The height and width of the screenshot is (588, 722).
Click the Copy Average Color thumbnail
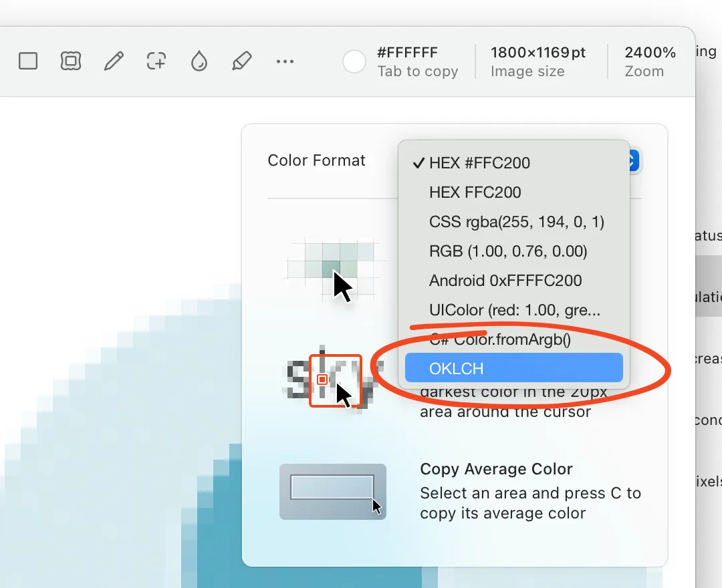coord(333,491)
